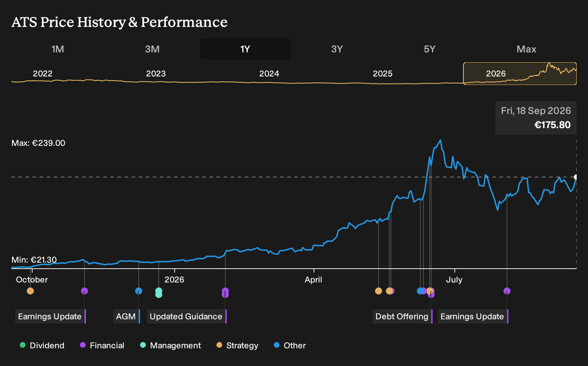Click the 2026 axis label under chart
Image resolution: width=588 pixels, height=366 pixels.
(x=174, y=280)
